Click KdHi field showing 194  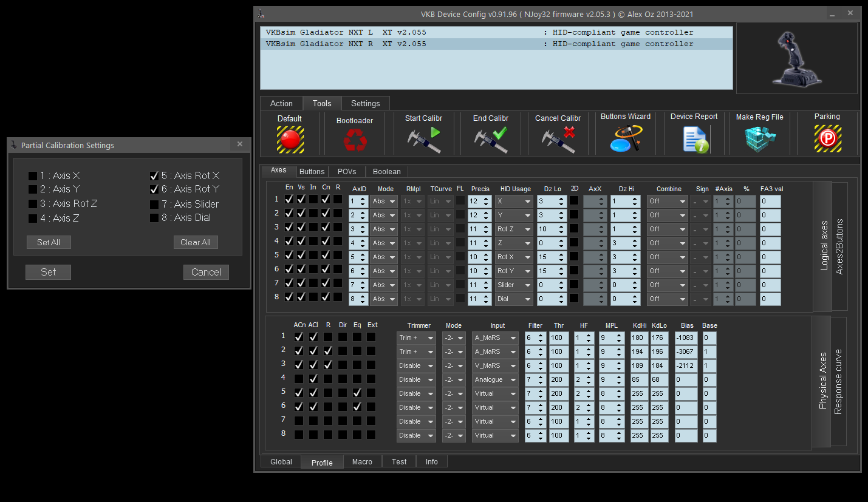pos(639,351)
